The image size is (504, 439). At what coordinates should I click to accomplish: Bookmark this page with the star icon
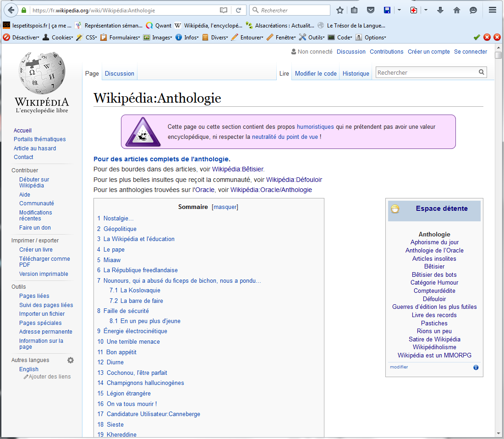[x=340, y=10]
